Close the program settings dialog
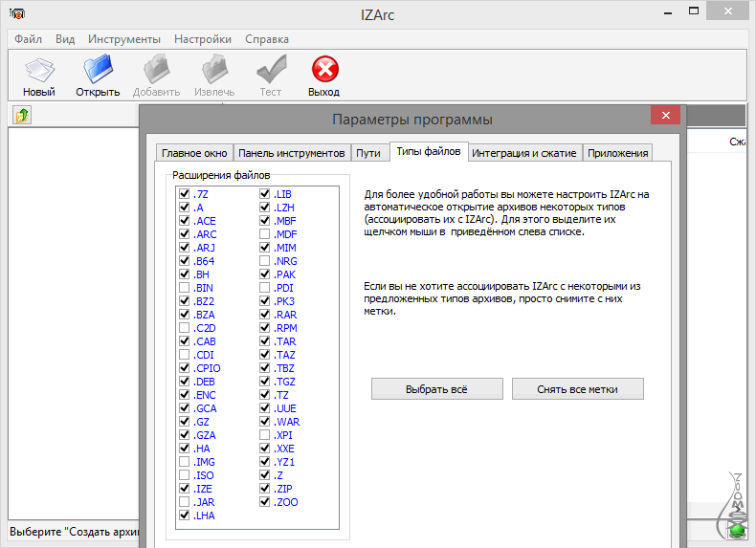756x548 pixels. tap(665, 115)
